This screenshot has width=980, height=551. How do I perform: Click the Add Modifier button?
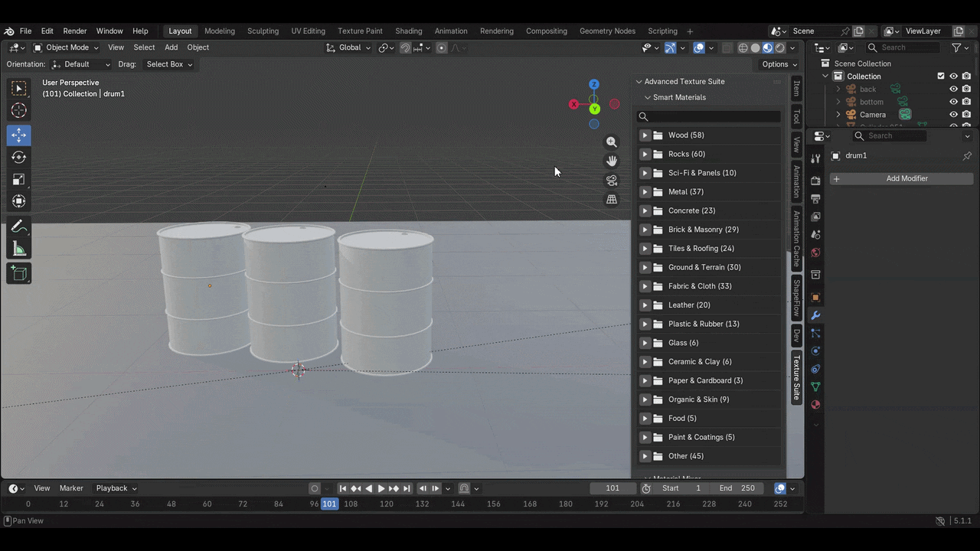tap(902, 179)
